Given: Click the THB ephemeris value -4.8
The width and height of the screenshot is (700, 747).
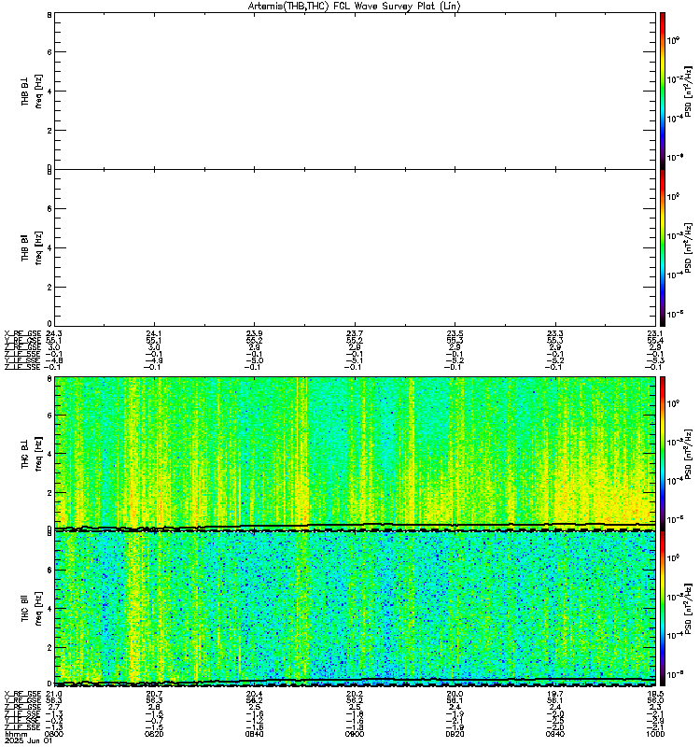Looking at the screenshot, I should pyautogui.click(x=53, y=360).
